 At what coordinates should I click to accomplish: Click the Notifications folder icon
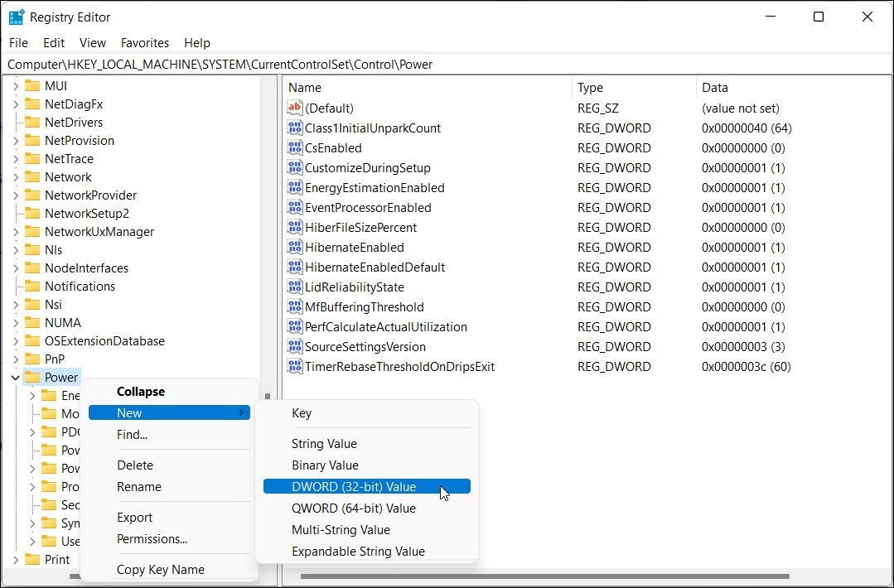pos(32,287)
